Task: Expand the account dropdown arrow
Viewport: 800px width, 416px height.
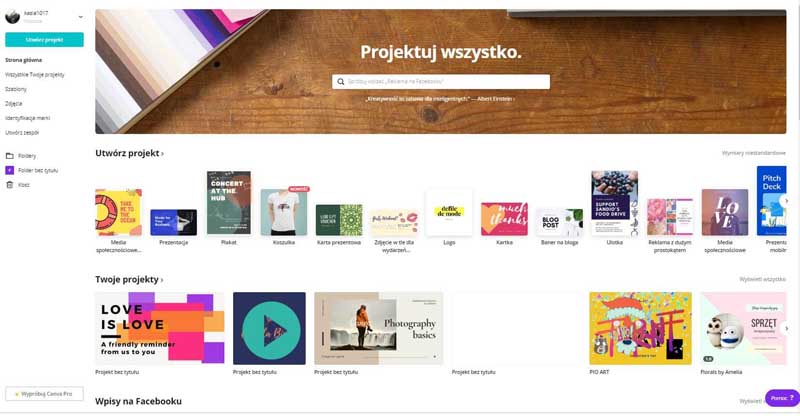Action: pyautogui.click(x=81, y=17)
